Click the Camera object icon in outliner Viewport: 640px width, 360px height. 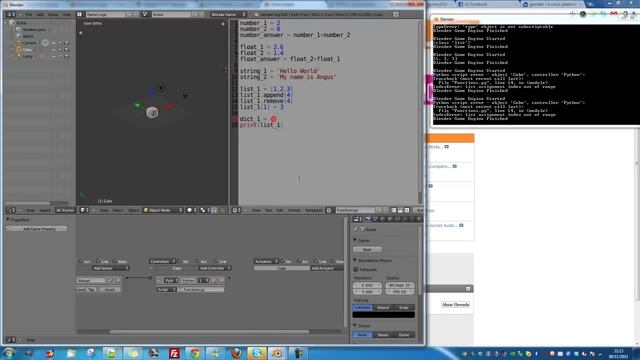pyautogui.click(x=18, y=43)
